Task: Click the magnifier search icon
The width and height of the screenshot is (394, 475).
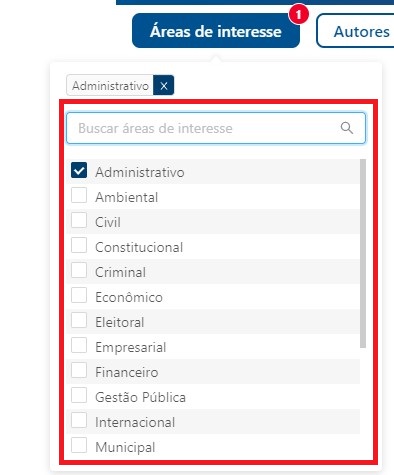Action: (347, 128)
